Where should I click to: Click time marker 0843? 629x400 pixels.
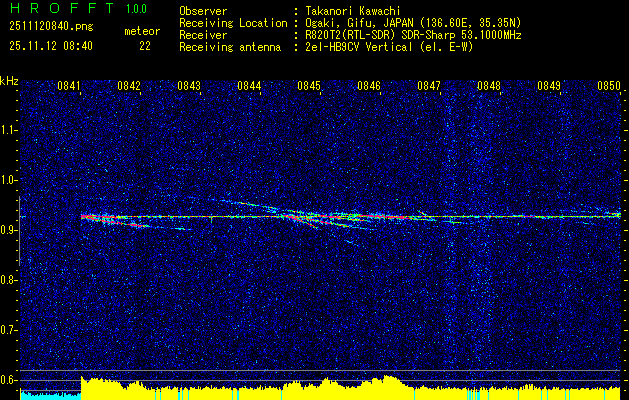point(189,86)
